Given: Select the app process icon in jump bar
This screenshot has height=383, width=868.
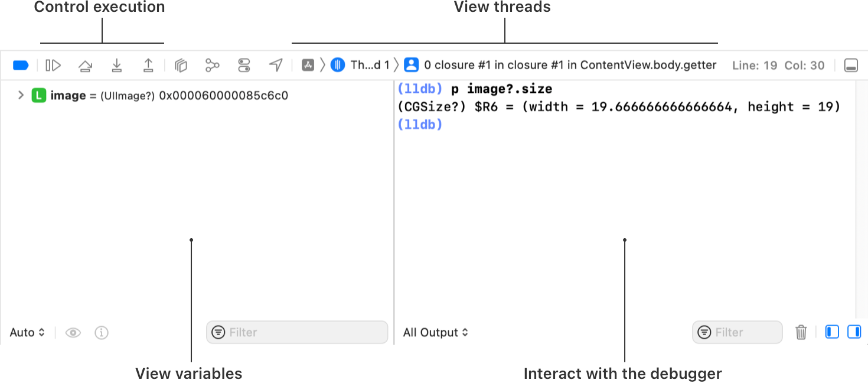Looking at the screenshot, I should click(x=308, y=65).
